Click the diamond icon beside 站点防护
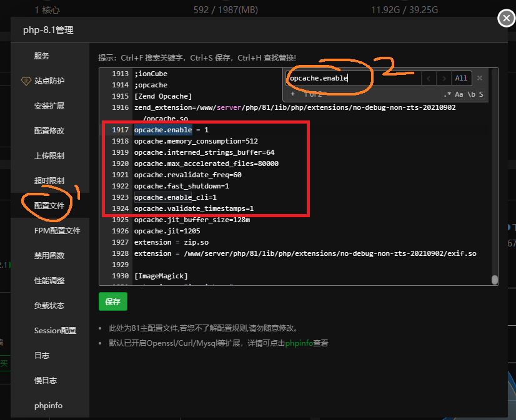The height and width of the screenshot is (420, 516). coord(26,81)
